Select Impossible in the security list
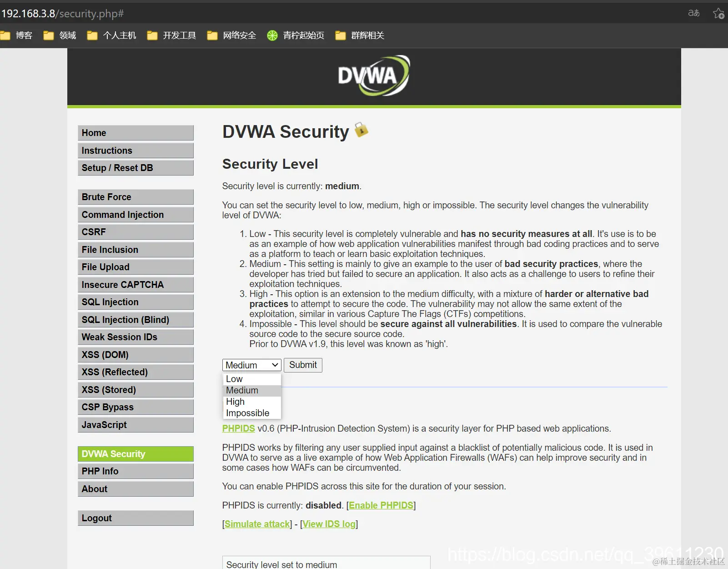 point(251,413)
